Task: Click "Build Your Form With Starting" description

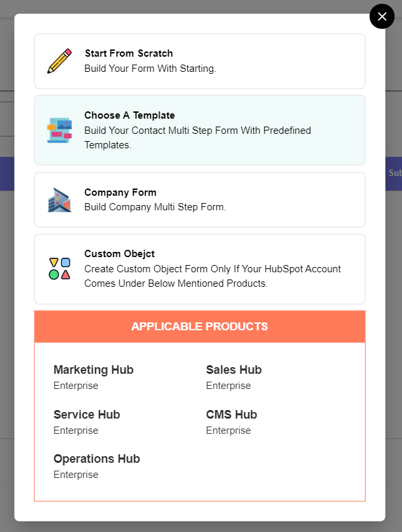Action: coord(150,69)
